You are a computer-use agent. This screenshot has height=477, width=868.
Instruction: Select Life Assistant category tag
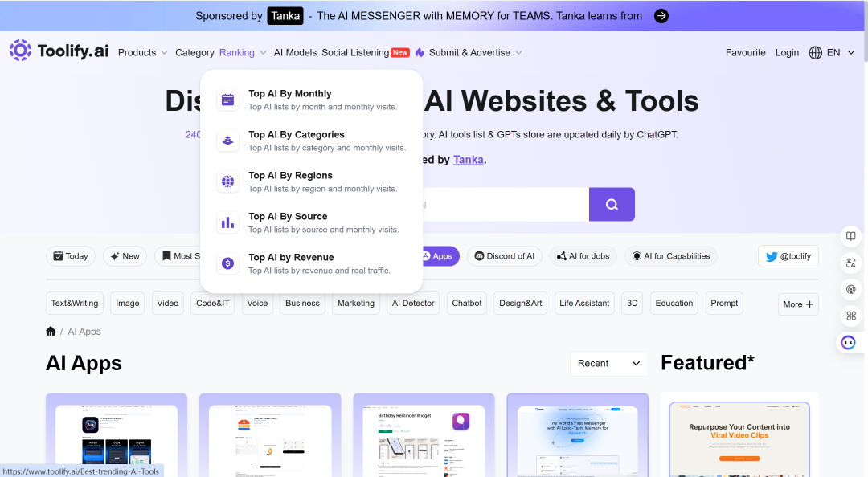coord(584,304)
